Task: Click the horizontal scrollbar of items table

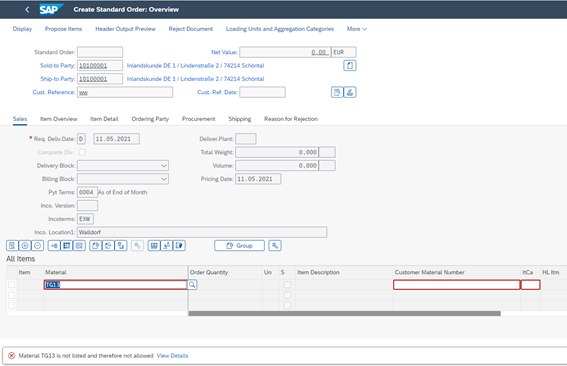Action: pos(345,314)
